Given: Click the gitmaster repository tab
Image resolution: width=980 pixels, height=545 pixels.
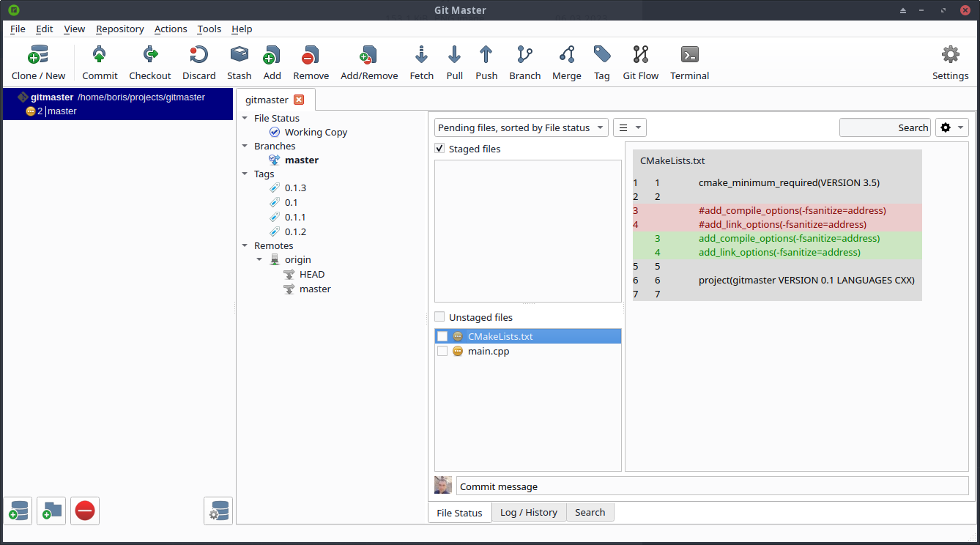Looking at the screenshot, I should tap(275, 100).
